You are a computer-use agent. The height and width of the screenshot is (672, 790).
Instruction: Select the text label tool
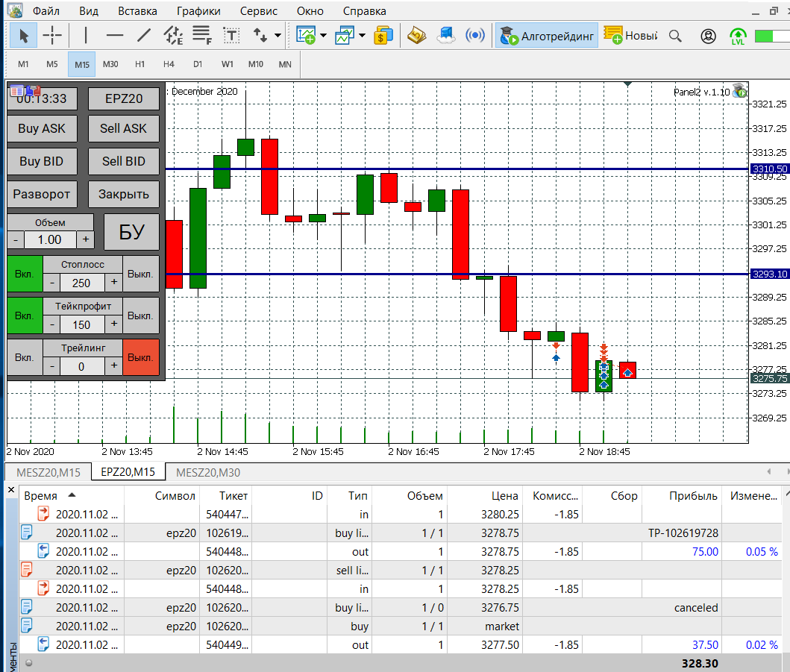click(231, 35)
